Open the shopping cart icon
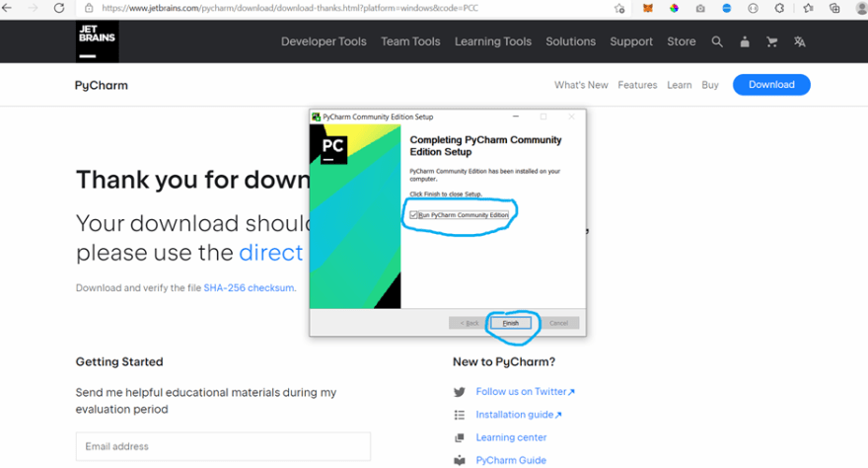Image resolution: width=868 pixels, height=468 pixels. point(771,41)
